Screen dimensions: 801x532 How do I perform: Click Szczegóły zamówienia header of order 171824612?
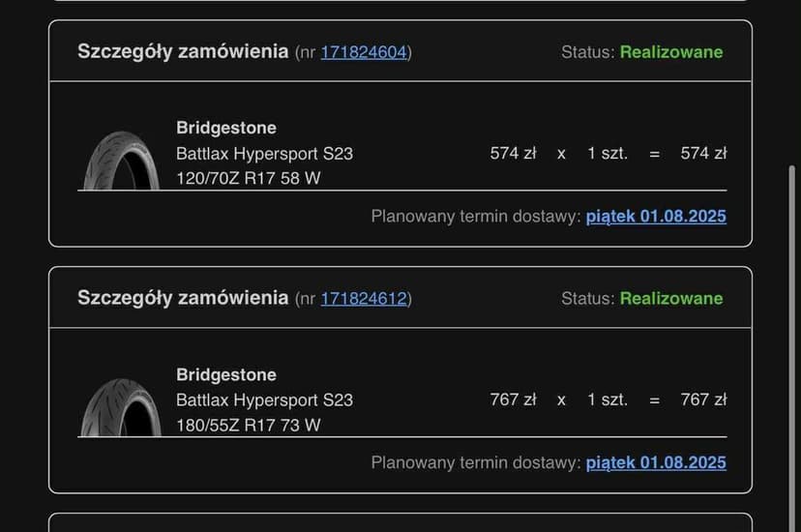coord(183,298)
